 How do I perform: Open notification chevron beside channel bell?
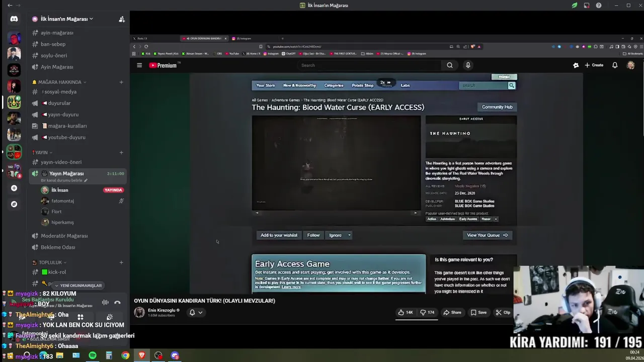[200, 312]
